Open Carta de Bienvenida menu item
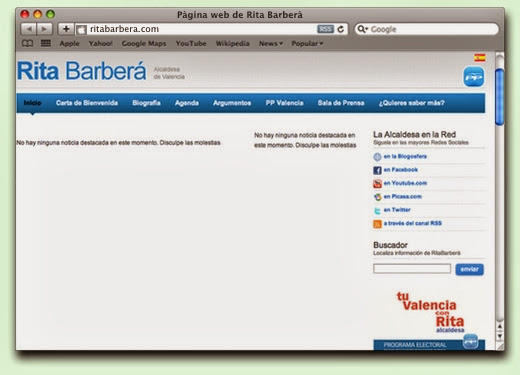Image resolution: width=520 pixels, height=375 pixels. click(87, 103)
